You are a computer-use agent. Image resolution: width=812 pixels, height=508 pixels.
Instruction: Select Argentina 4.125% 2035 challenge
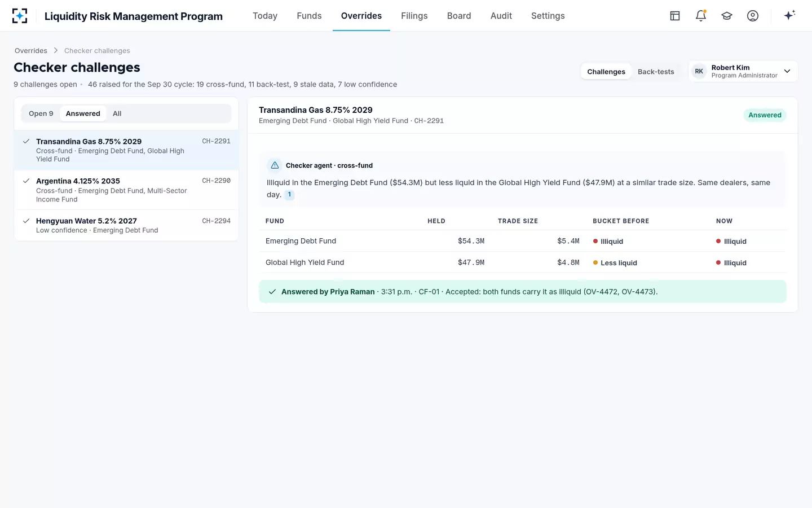tap(126, 190)
